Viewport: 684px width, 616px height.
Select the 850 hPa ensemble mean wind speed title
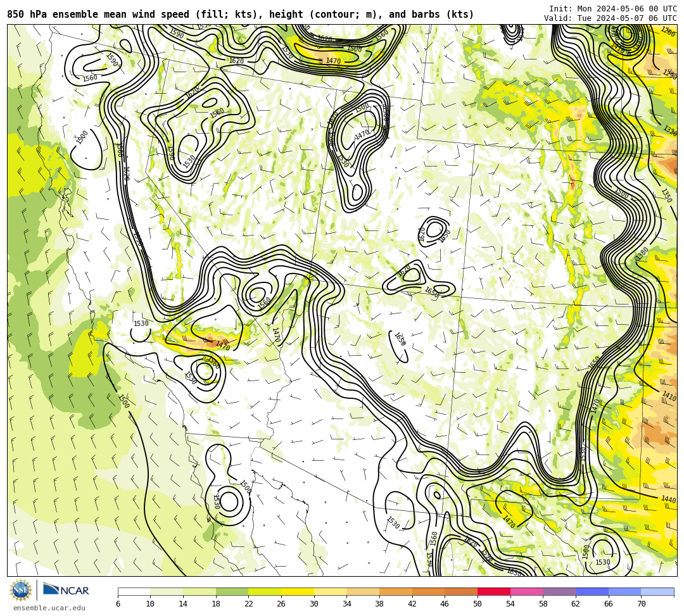pyautogui.click(x=241, y=15)
